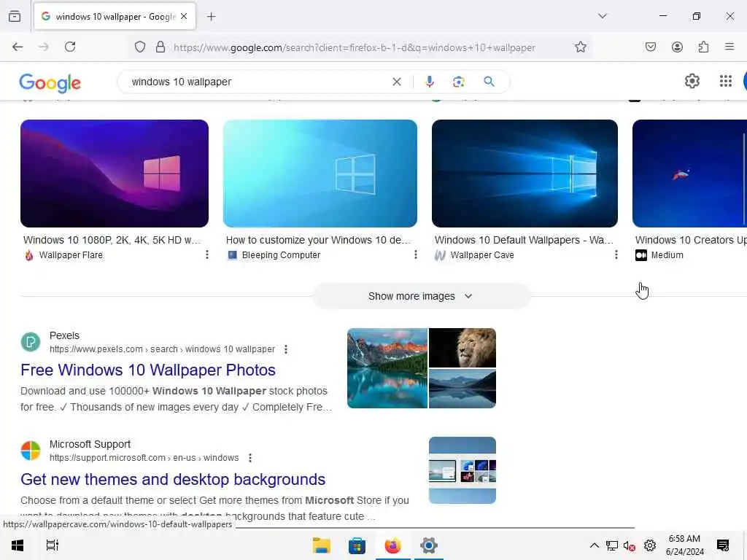The image size is (747, 560).
Task: Open a new tab with the plus button
Action: [x=211, y=17]
